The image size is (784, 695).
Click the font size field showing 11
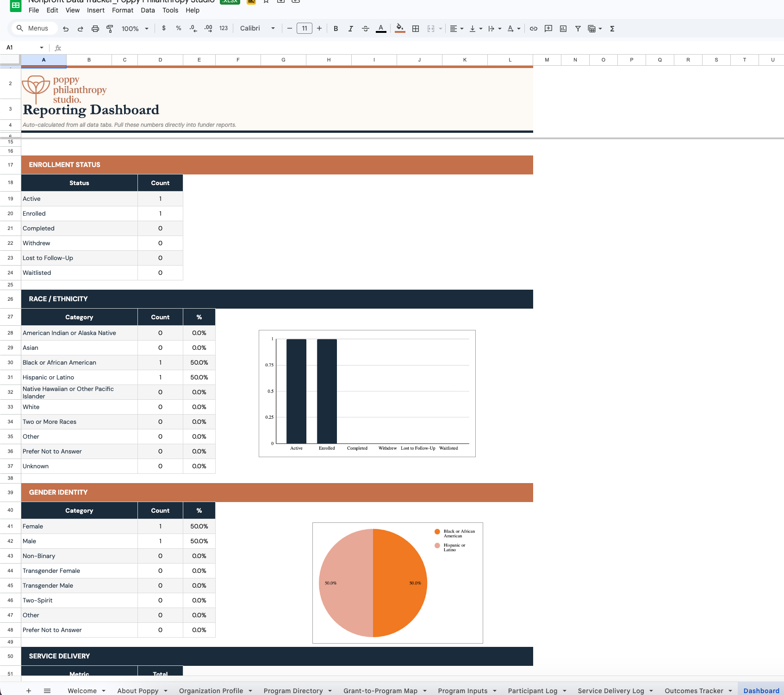[x=305, y=29]
